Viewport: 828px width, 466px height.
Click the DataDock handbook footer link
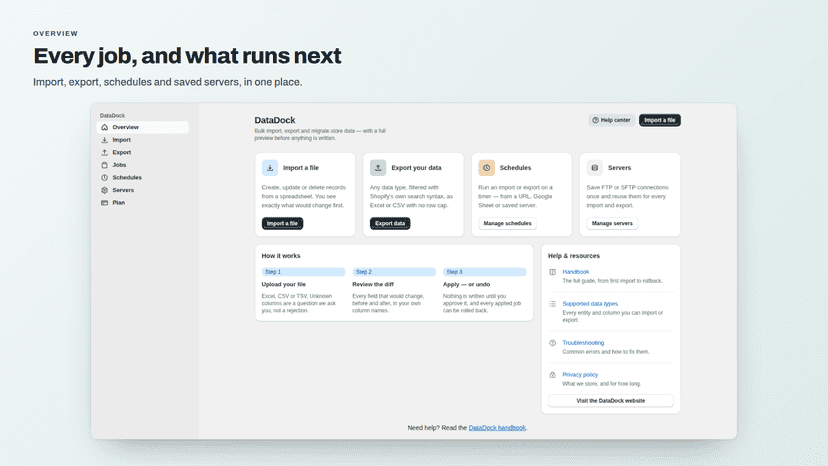pyautogui.click(x=497, y=428)
